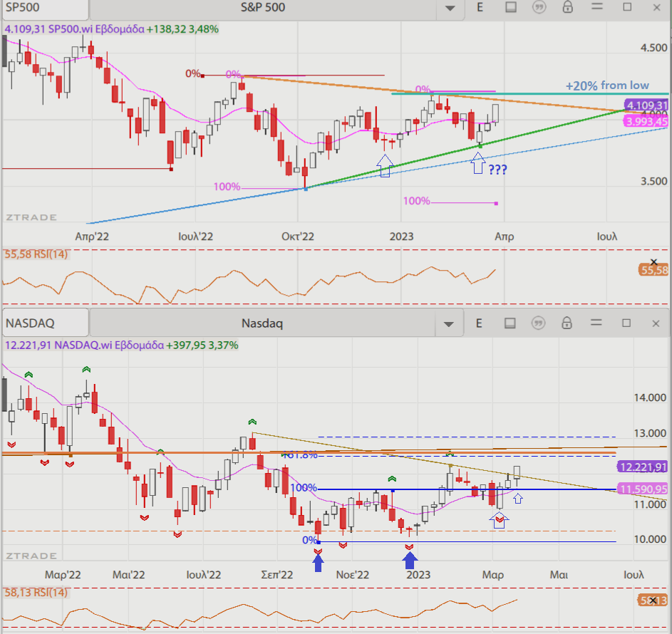Click the 12.221,91 price tag on NASDAQ axis

[x=643, y=467]
